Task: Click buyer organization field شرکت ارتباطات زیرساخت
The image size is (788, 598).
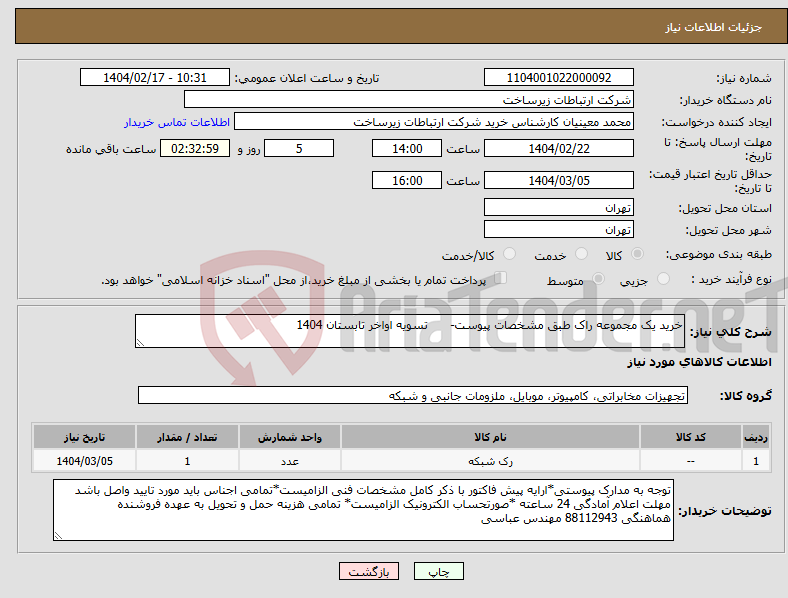Action: 409,99
